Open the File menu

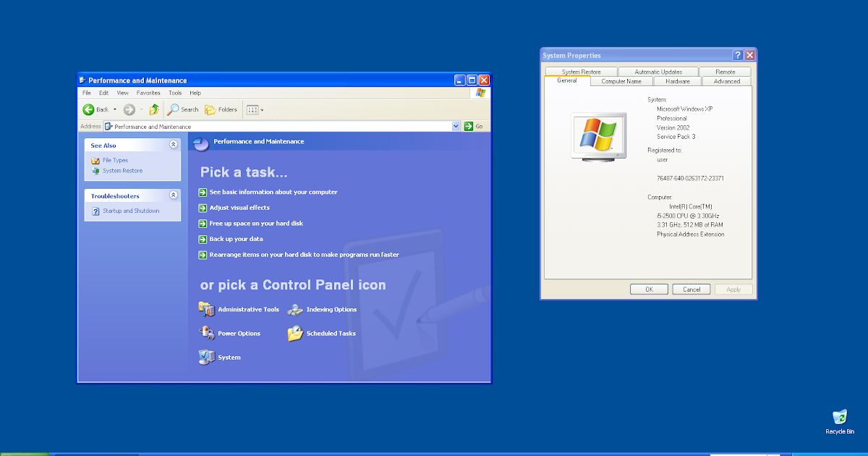87,93
